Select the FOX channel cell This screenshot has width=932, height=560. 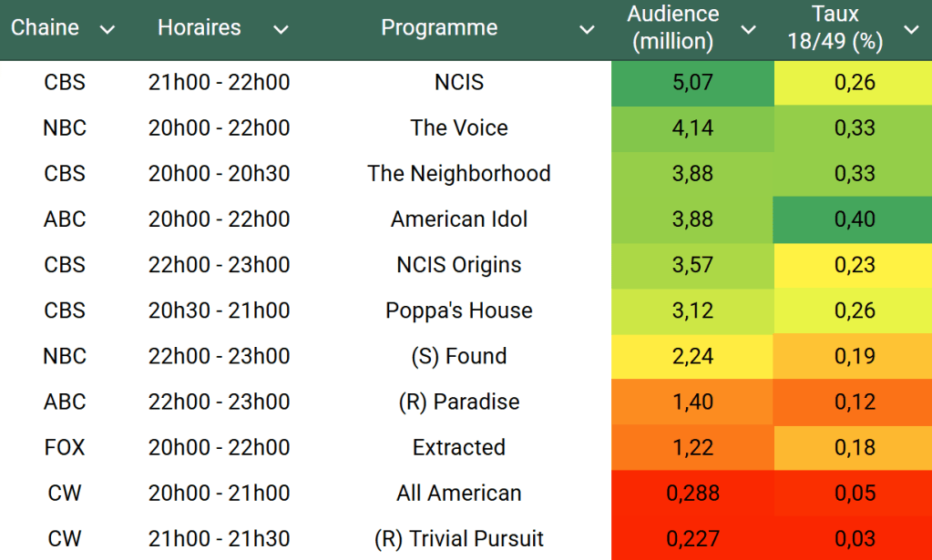coord(64,447)
